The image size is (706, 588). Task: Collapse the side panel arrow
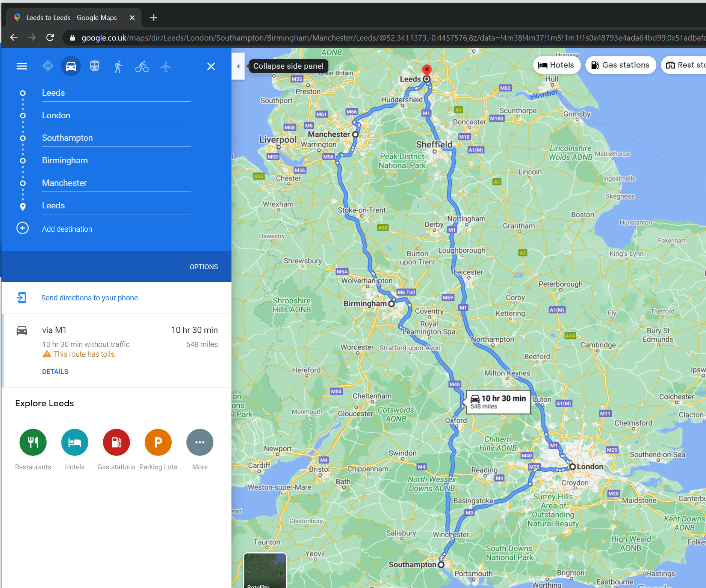click(x=238, y=66)
